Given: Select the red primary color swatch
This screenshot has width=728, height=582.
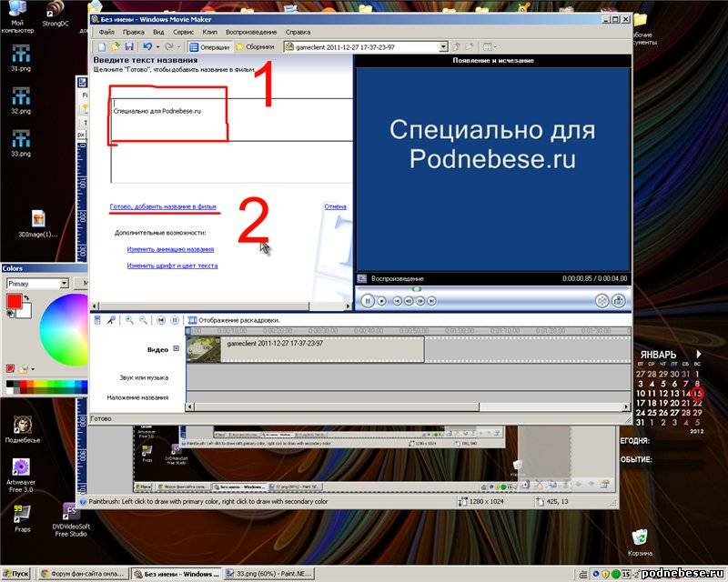Looking at the screenshot, I should 14,302.
